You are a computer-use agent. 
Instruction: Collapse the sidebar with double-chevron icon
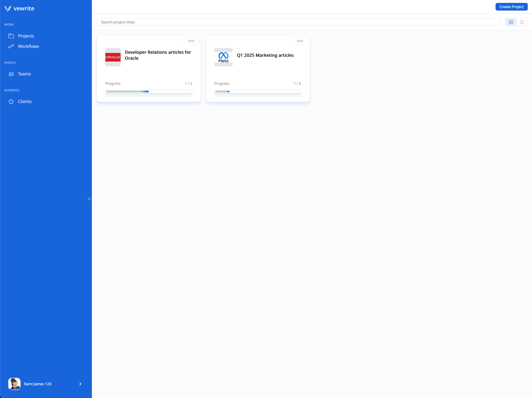(89, 199)
